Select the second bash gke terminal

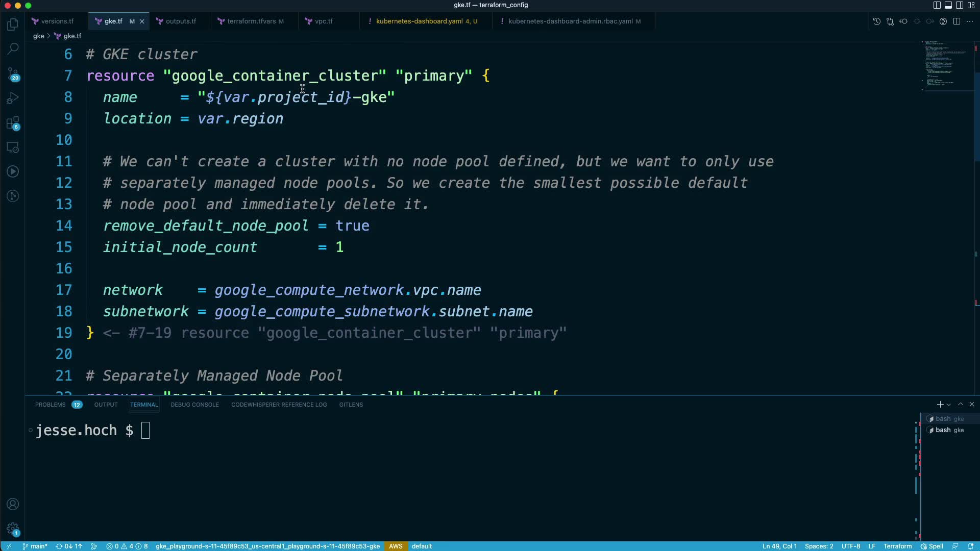point(948,430)
